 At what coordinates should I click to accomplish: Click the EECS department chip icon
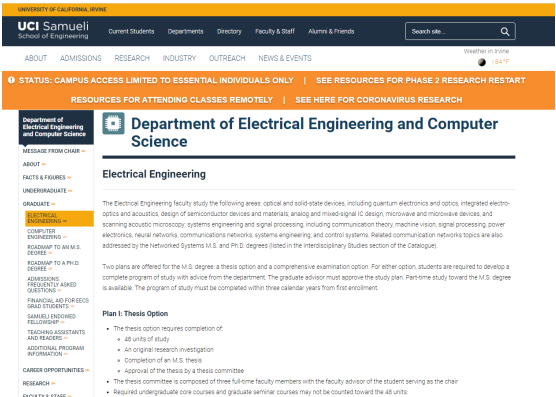click(x=113, y=123)
